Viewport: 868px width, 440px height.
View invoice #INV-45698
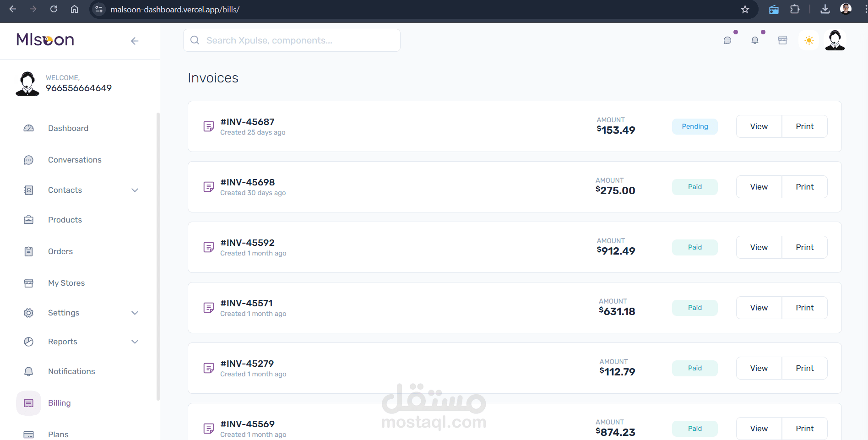[x=759, y=187]
